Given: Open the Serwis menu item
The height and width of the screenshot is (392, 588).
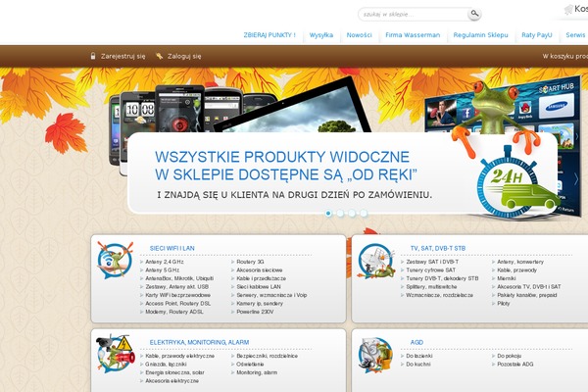Looking at the screenshot, I should (x=575, y=35).
